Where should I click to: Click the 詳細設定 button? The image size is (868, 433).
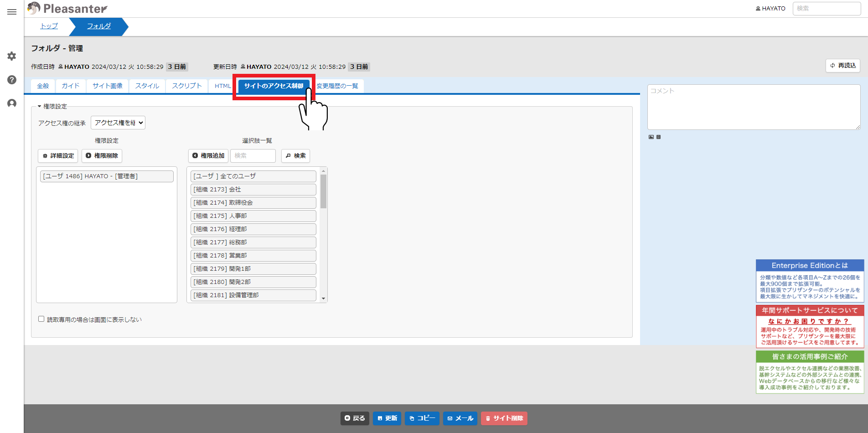pos(58,156)
